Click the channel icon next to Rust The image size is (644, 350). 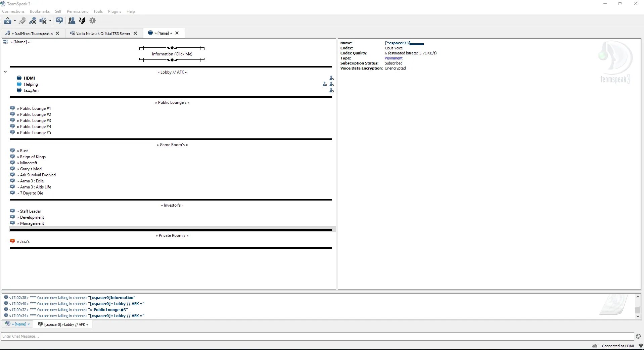(x=12, y=151)
